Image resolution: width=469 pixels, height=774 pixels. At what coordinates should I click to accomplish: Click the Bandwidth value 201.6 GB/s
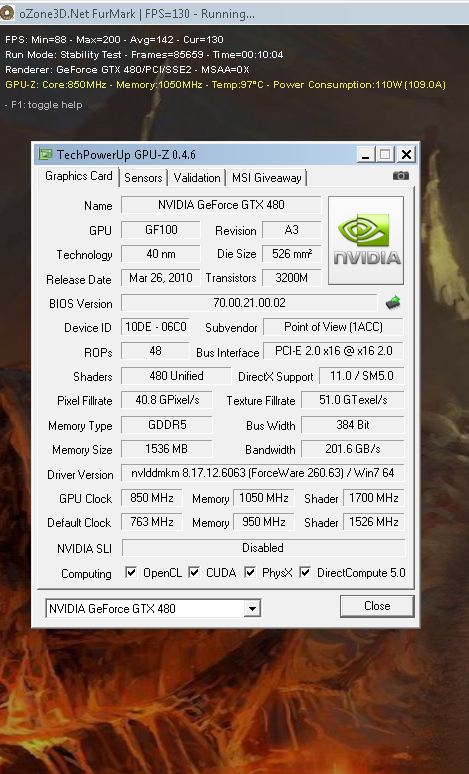click(352, 449)
